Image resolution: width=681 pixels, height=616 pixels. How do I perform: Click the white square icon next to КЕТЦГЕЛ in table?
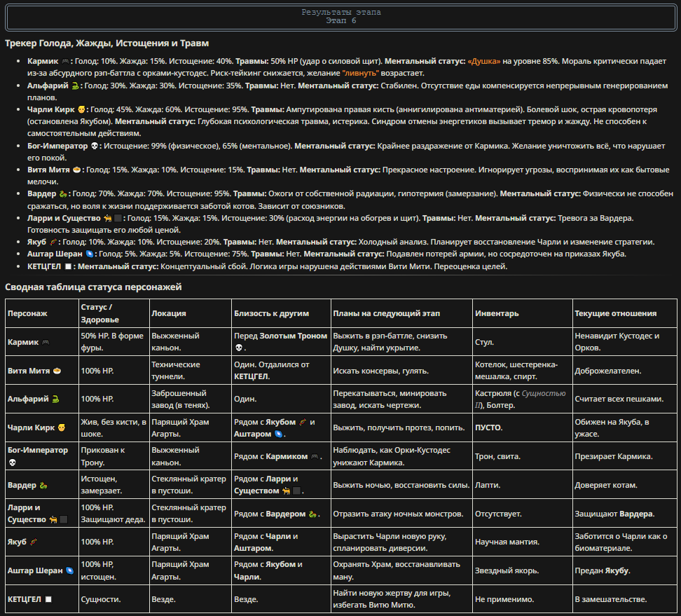pyautogui.click(x=48, y=599)
